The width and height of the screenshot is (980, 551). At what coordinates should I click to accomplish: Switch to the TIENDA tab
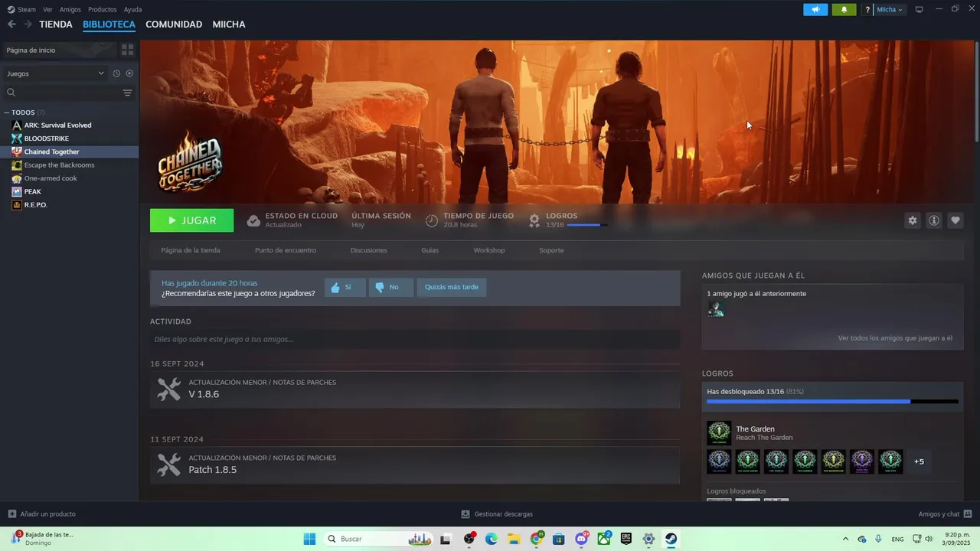coord(56,24)
